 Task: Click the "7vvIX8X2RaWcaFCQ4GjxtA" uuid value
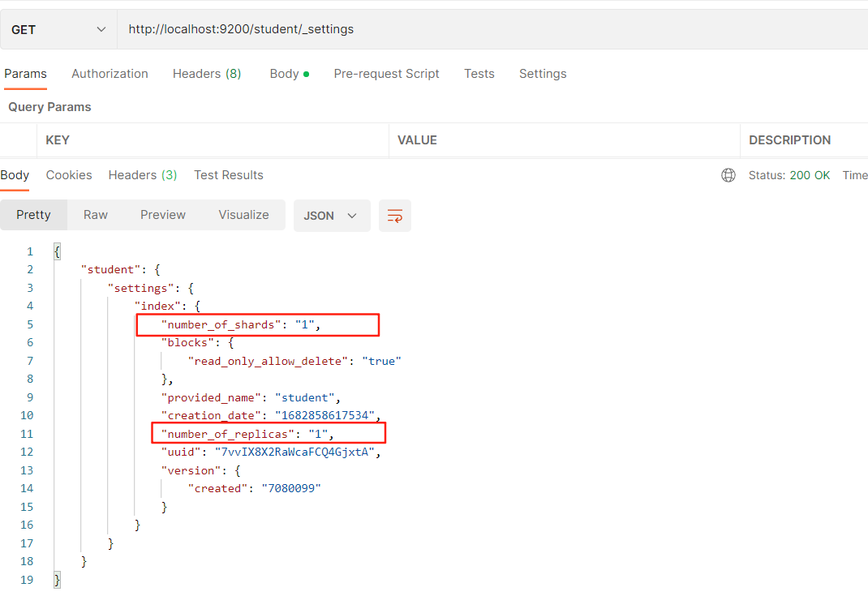pyautogui.click(x=295, y=452)
